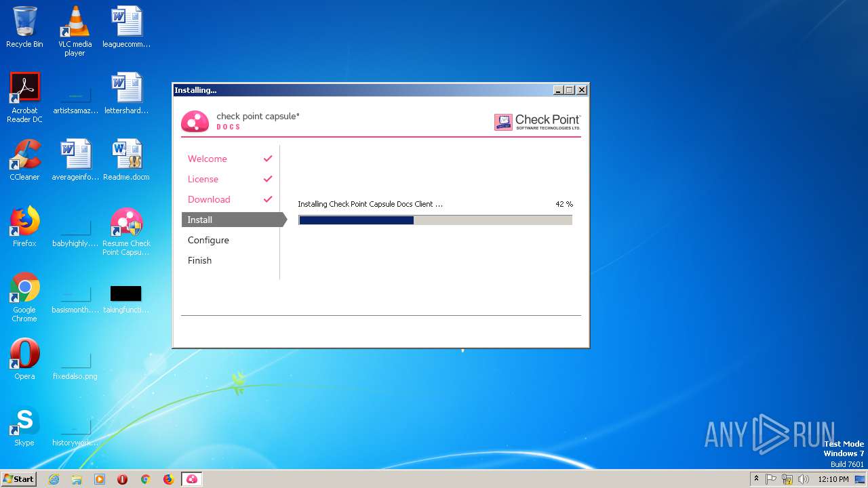Select the fixedalso.png desktop file

75,365
